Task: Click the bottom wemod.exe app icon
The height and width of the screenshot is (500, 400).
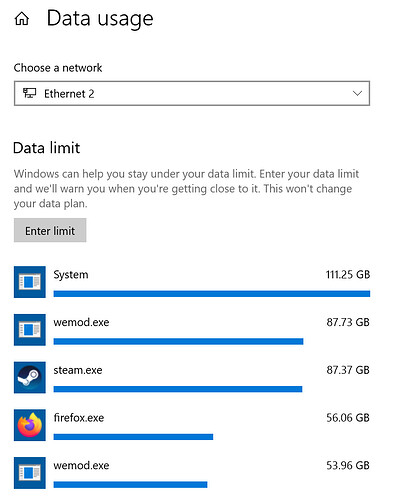Action: point(30,472)
